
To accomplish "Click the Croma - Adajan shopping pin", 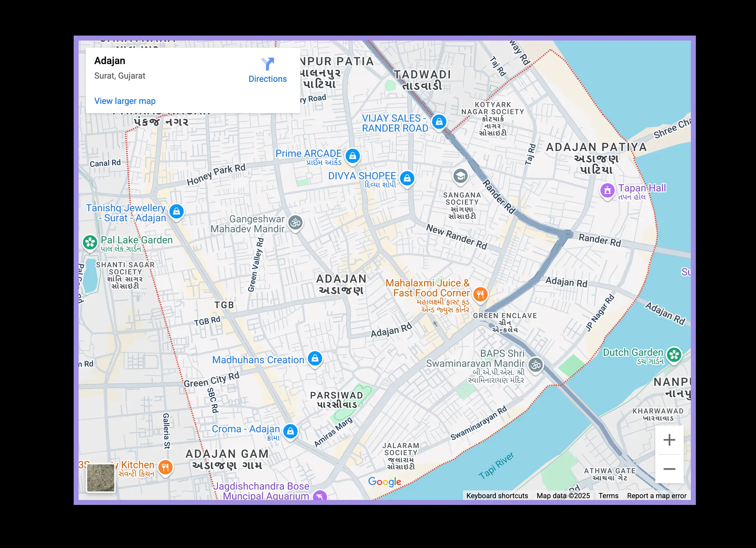I will [x=290, y=432].
